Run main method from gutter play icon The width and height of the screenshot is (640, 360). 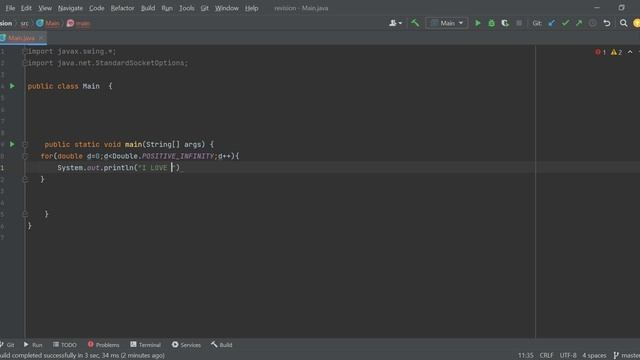[12, 144]
